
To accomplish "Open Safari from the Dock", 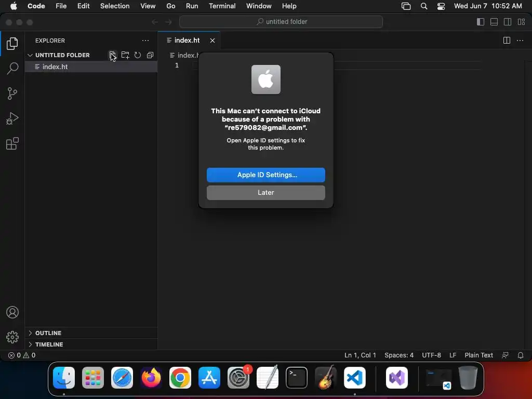I will [x=122, y=378].
